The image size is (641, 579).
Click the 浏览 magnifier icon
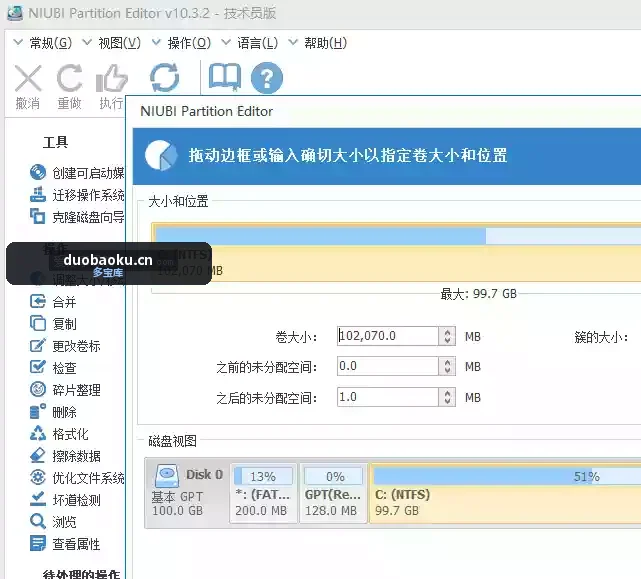38,521
